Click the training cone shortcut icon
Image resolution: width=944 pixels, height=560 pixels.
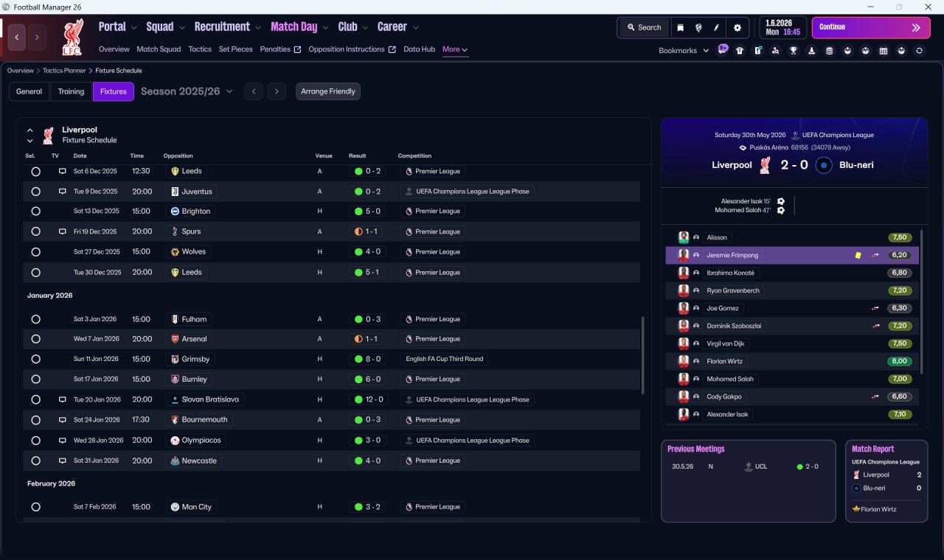click(811, 51)
